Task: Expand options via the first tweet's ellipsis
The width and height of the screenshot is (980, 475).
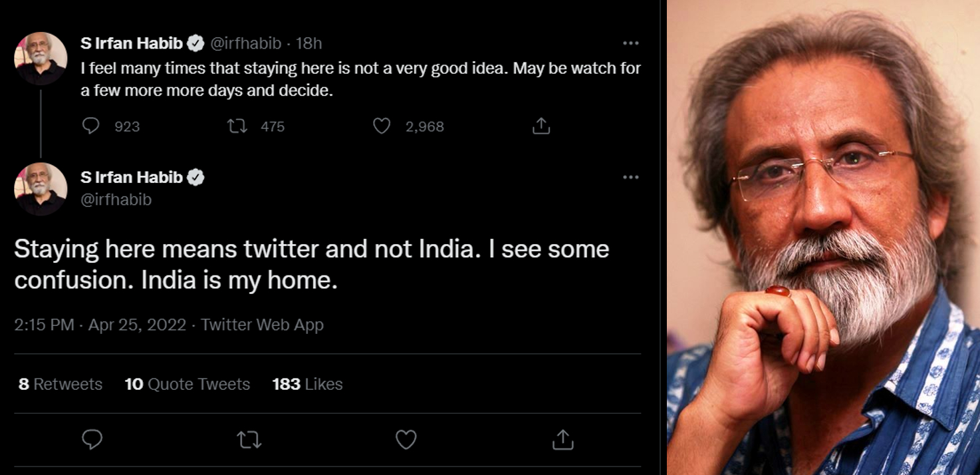Action: pyautogui.click(x=630, y=43)
